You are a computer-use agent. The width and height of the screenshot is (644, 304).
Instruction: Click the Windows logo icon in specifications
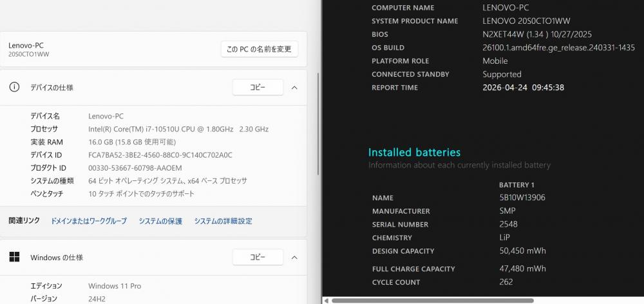pyautogui.click(x=14, y=257)
